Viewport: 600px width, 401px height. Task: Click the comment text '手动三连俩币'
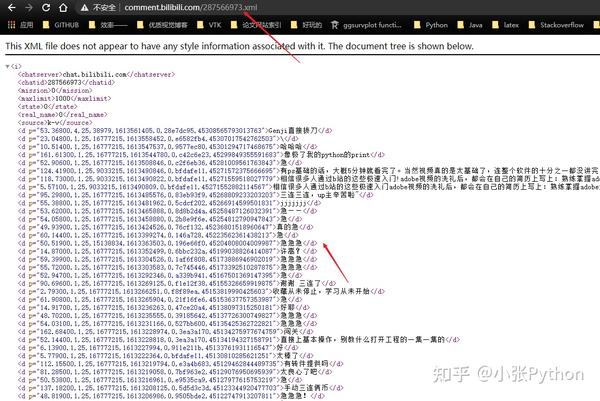(x=306, y=388)
